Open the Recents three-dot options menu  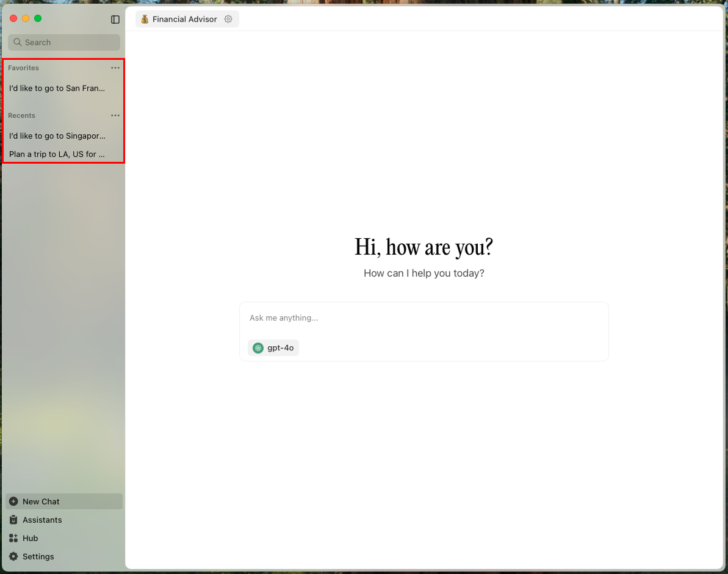(115, 115)
